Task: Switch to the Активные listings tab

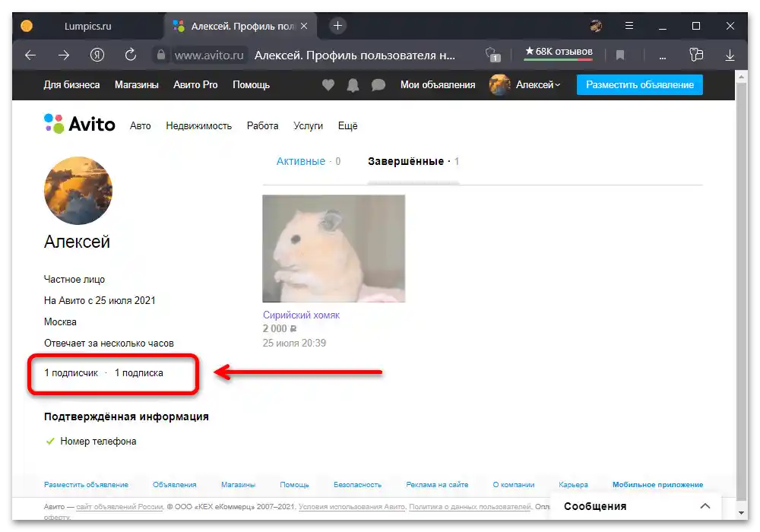Action: point(309,161)
